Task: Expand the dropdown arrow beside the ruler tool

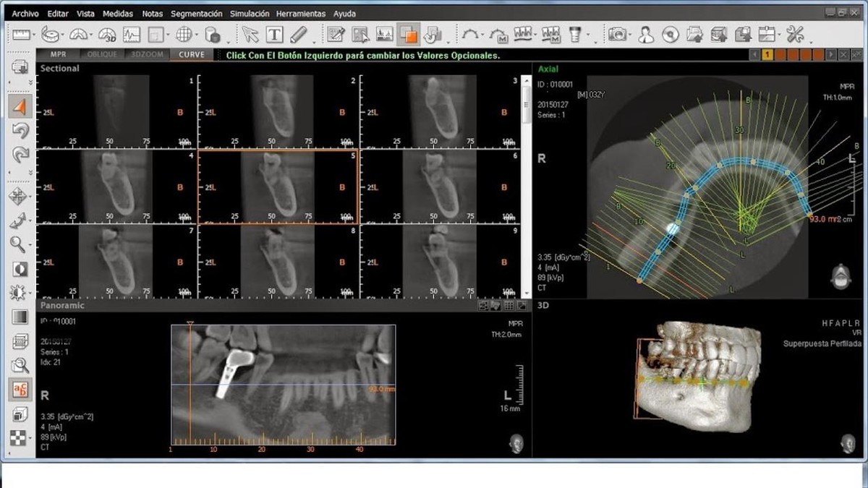Action: [x=33, y=35]
